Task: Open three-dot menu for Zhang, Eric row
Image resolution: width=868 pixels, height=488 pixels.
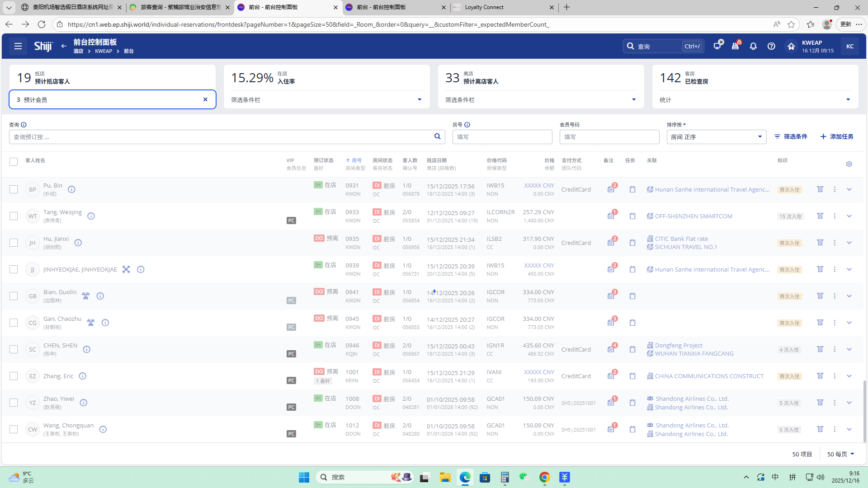Action: pyautogui.click(x=835, y=376)
